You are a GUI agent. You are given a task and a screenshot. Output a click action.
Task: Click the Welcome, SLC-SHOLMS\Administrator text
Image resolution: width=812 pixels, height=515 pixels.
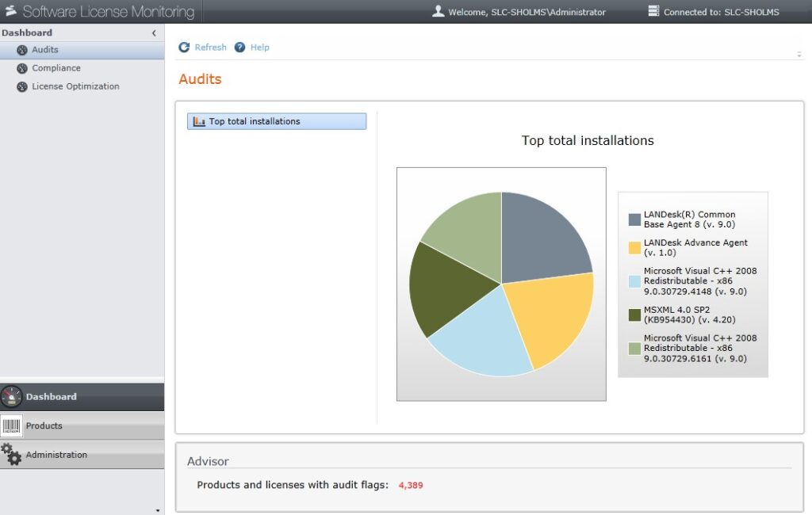(x=527, y=12)
